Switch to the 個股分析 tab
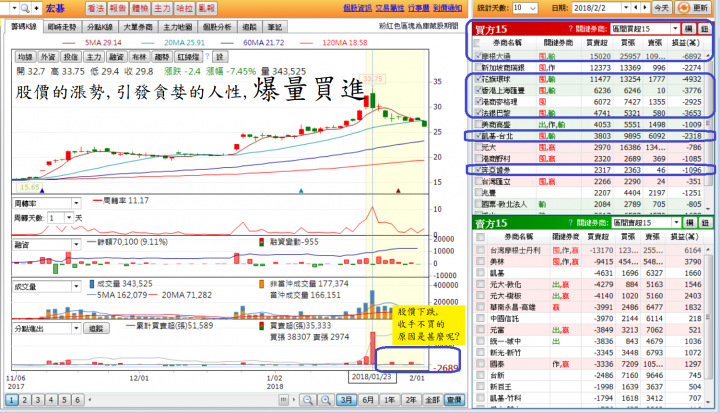The height and width of the screenshot is (413, 720). (217, 27)
